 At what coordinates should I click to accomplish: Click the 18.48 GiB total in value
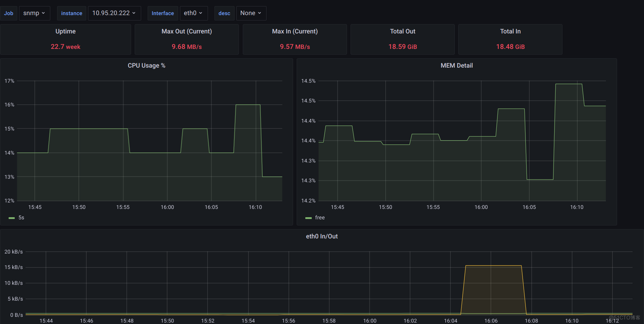(x=510, y=47)
